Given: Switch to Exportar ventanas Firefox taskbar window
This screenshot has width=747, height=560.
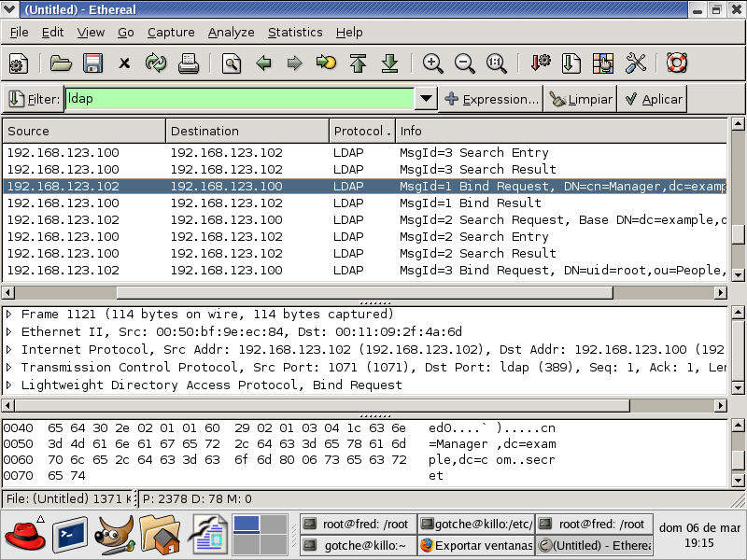Looking at the screenshot, I should point(476,545).
